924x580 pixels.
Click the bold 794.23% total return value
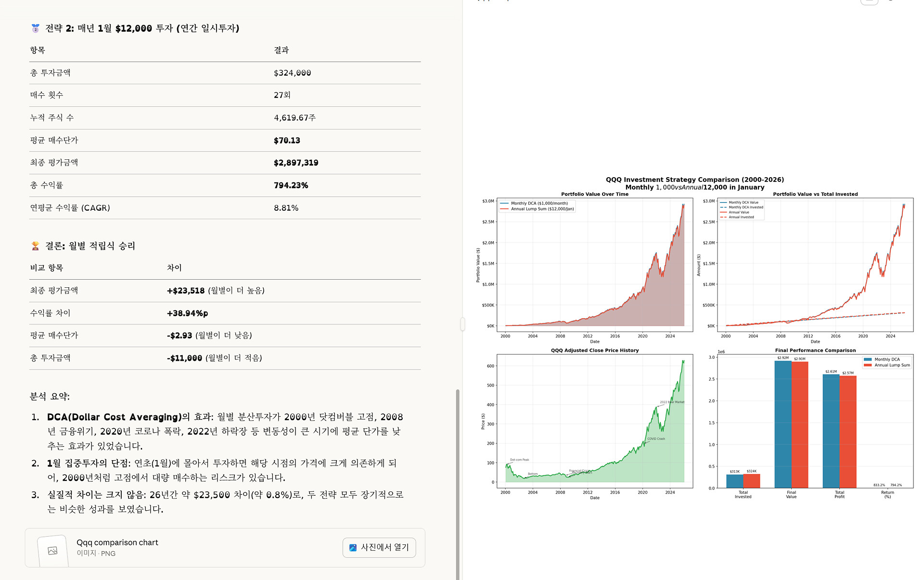point(291,185)
